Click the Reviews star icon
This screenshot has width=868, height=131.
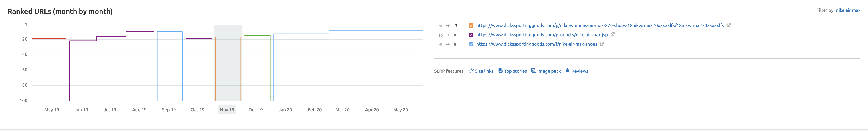[x=567, y=71]
